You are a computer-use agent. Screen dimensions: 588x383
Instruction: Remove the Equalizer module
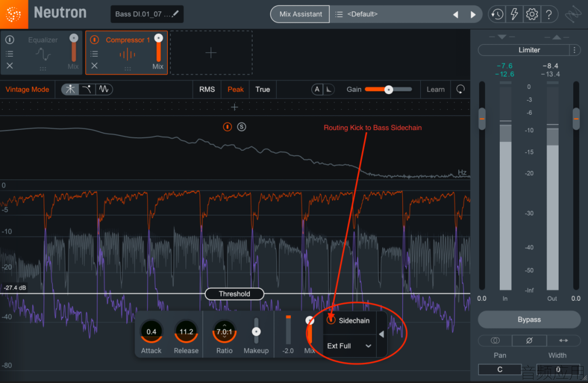tap(10, 66)
